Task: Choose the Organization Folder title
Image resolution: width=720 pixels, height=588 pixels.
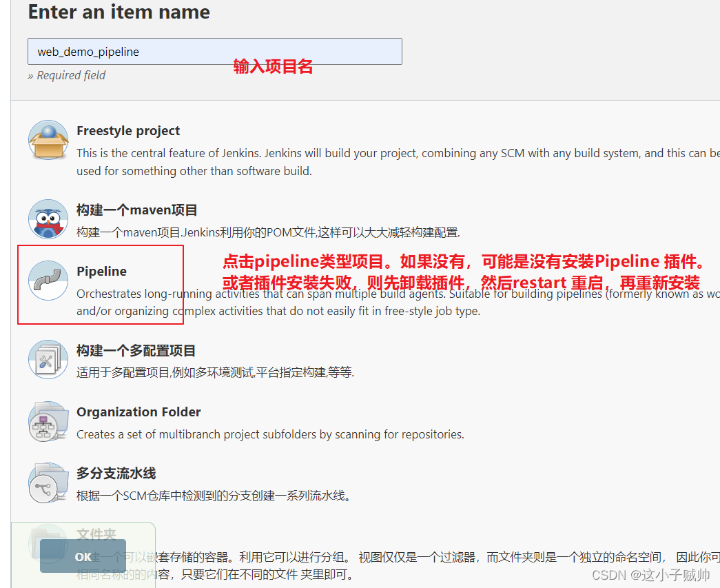Action: click(138, 412)
